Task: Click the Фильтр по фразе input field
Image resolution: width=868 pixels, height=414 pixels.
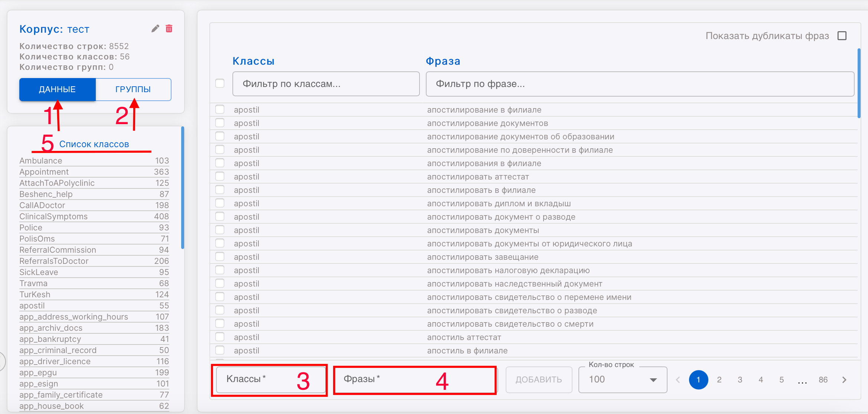Action: (x=639, y=84)
